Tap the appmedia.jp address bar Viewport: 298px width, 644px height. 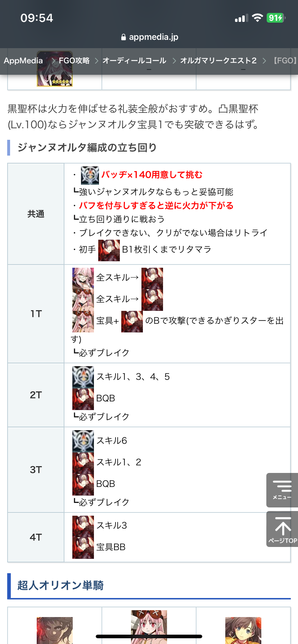tap(149, 37)
